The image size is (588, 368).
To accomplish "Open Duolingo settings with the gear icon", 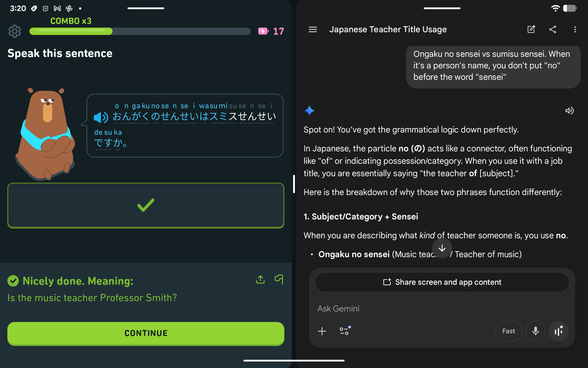I will (15, 31).
